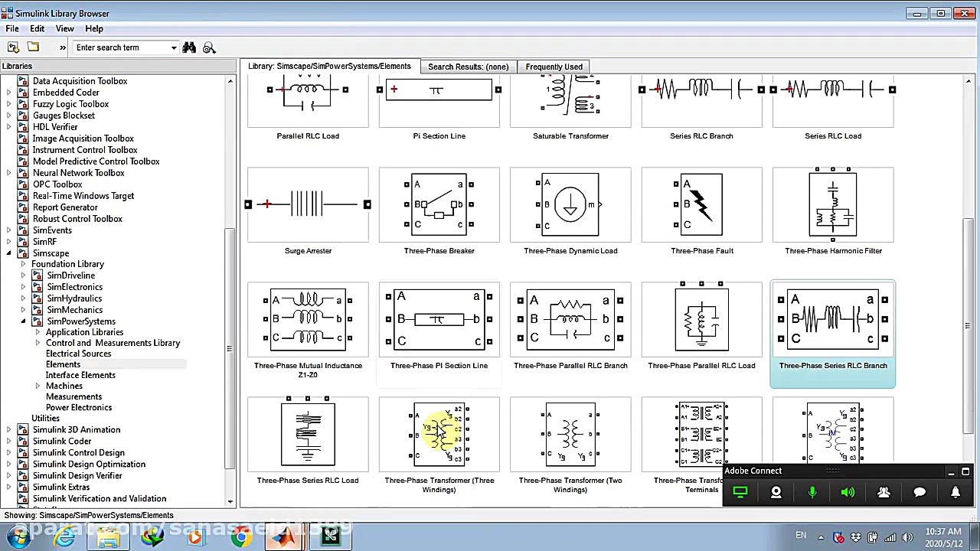
Task: Select Interface Elements in the library tree
Action: tap(80, 375)
